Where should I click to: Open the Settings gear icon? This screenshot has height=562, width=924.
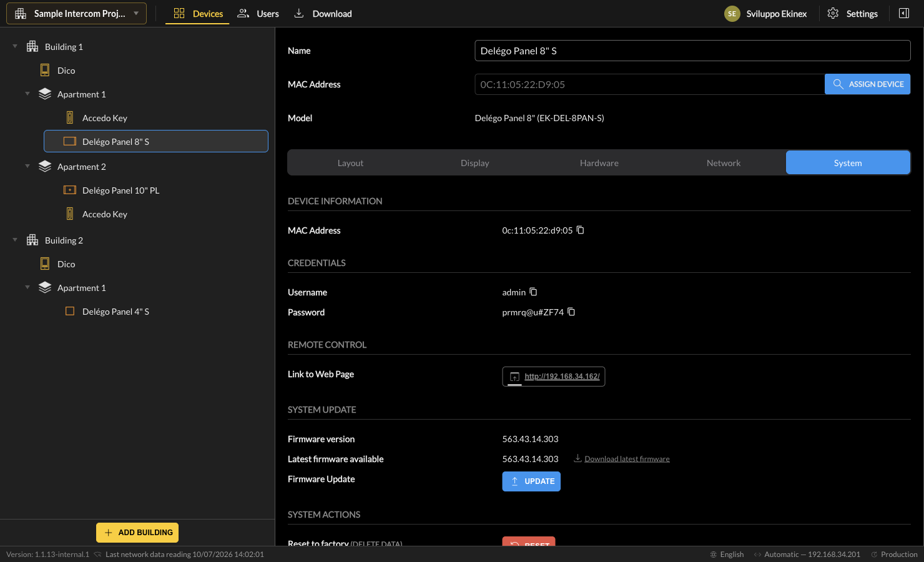coord(833,13)
